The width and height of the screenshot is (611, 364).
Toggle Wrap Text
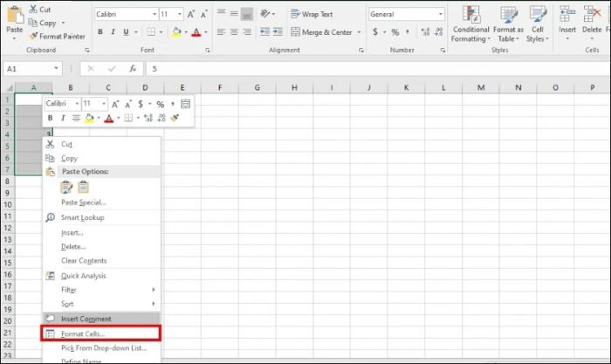click(312, 15)
